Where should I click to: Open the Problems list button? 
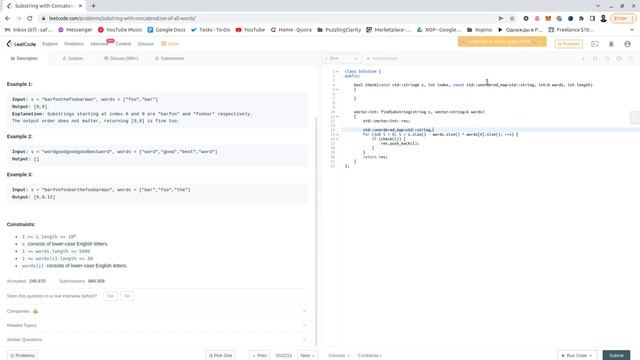click(x=22, y=356)
